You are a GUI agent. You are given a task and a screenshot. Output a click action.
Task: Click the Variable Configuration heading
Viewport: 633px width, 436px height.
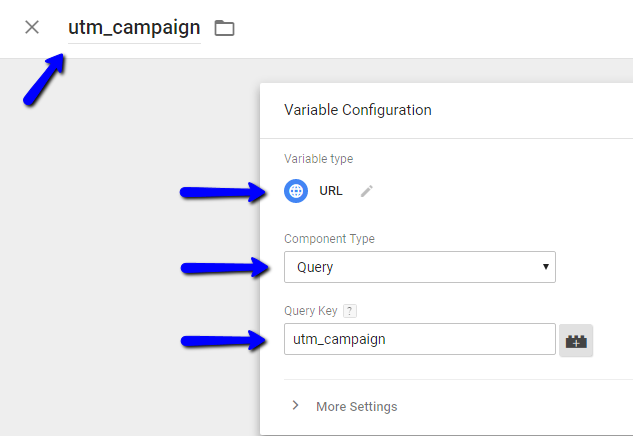pos(358,110)
